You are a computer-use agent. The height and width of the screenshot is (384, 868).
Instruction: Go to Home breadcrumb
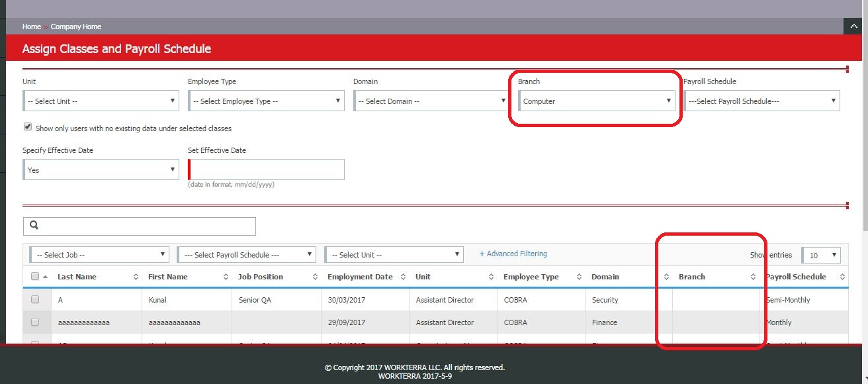pos(31,26)
